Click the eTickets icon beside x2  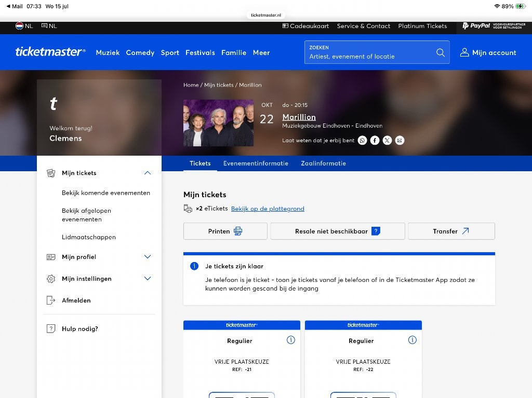tap(188, 209)
